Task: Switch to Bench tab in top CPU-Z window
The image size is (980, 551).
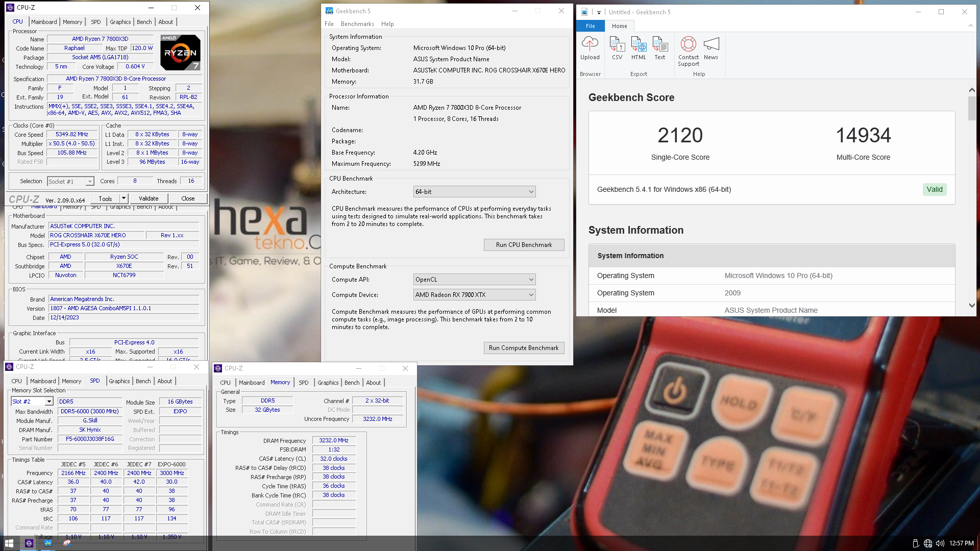Action: 144,22
